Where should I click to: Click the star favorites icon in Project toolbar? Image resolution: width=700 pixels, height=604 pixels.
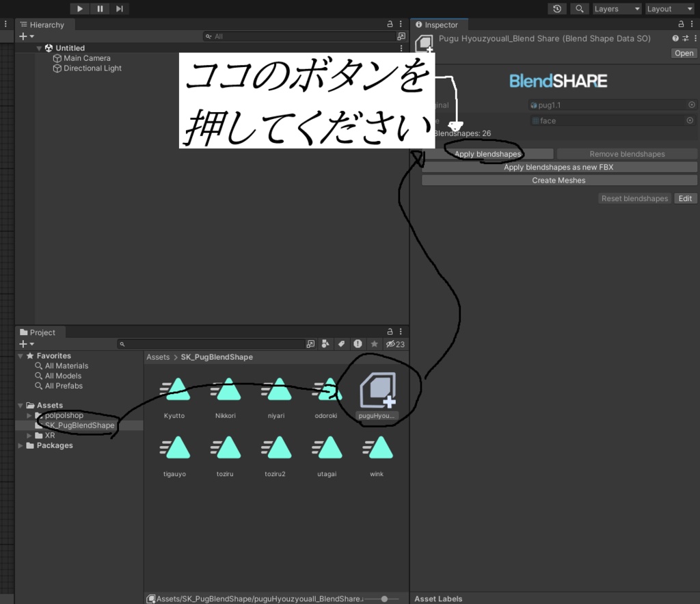pyautogui.click(x=373, y=344)
